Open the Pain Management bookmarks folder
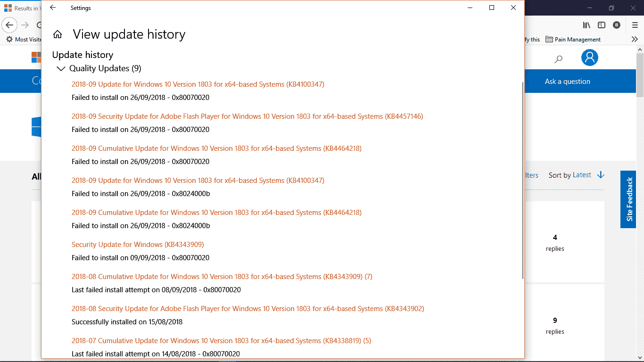The width and height of the screenshot is (644, 362). pyautogui.click(x=573, y=40)
